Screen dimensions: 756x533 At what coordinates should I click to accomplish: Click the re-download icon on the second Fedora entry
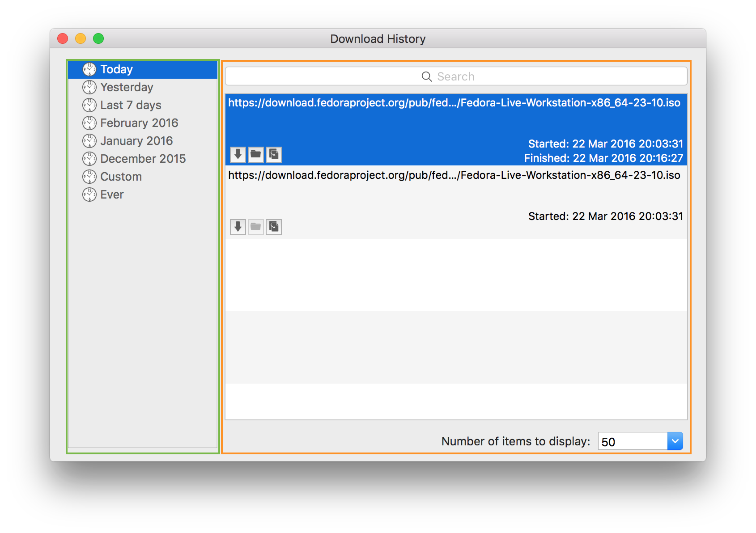pyautogui.click(x=237, y=227)
